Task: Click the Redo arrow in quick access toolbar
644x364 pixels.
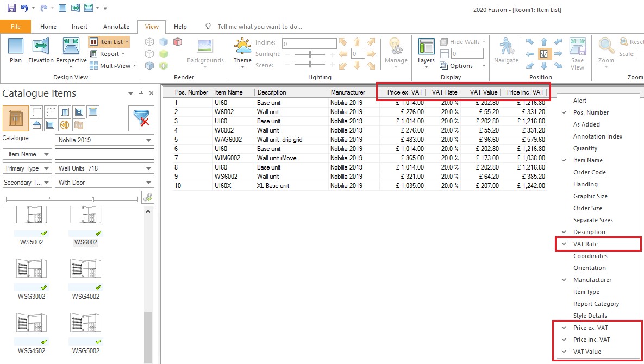Action: pos(44,8)
